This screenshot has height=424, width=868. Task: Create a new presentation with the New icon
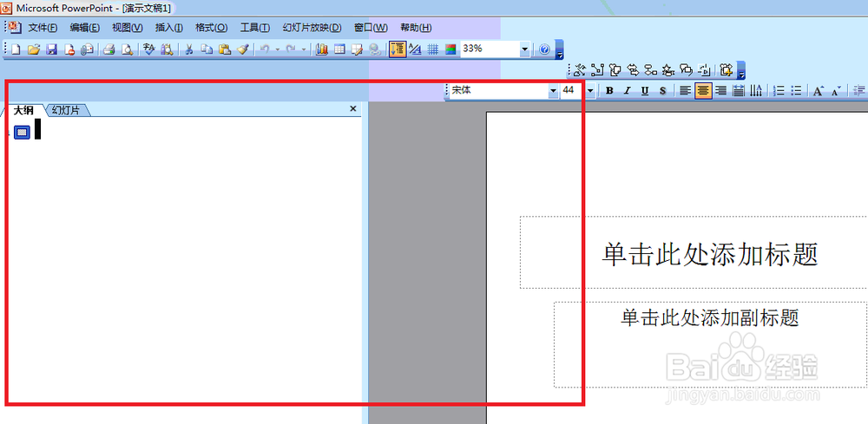(x=16, y=49)
